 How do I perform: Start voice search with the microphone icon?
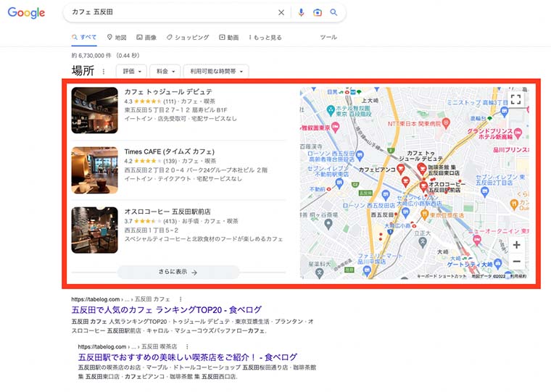[301, 12]
